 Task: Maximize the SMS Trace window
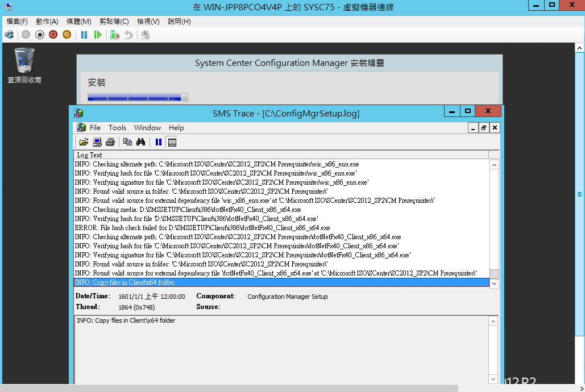467,111
